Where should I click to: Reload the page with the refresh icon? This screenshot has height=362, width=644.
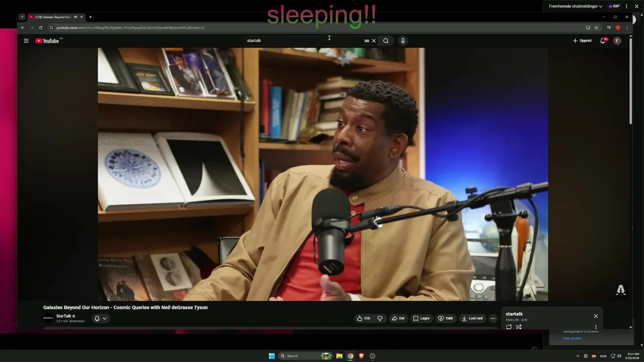(41, 28)
